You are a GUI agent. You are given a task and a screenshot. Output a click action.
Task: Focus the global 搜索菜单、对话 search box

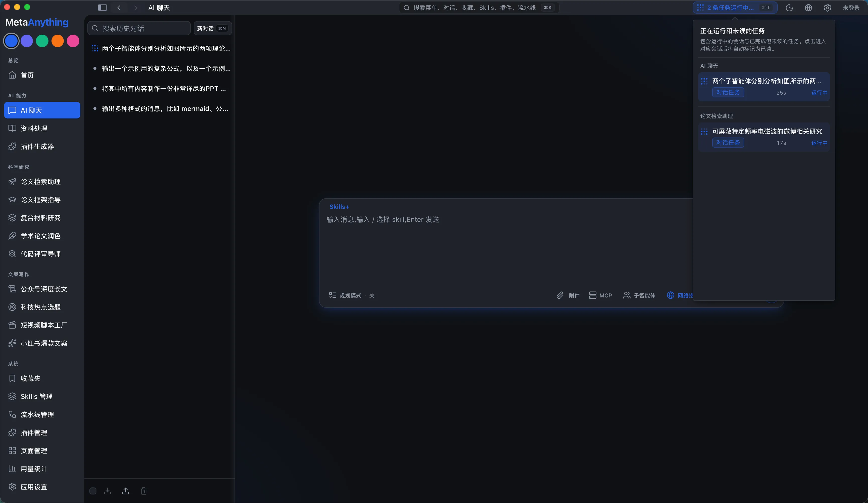479,8
